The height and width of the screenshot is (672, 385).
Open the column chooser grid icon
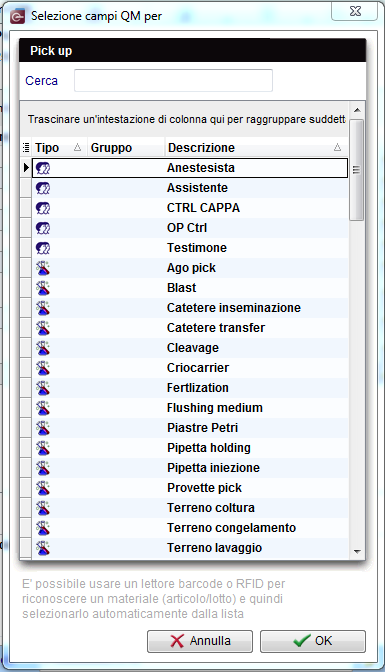tap(26, 148)
